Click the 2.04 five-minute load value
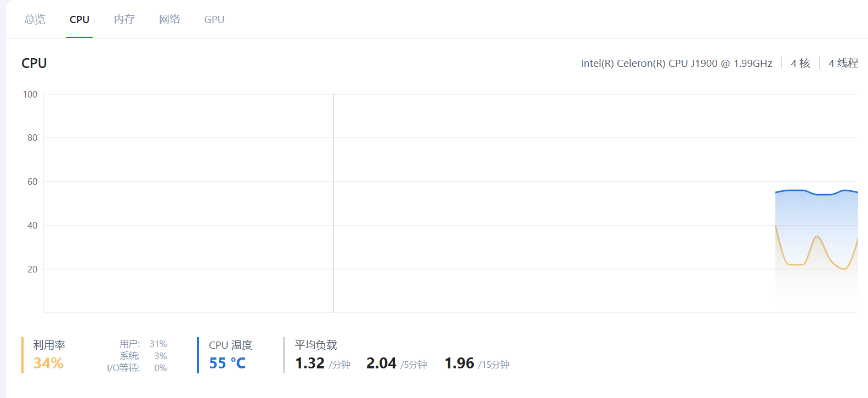The width and height of the screenshot is (868, 398). pos(381,363)
